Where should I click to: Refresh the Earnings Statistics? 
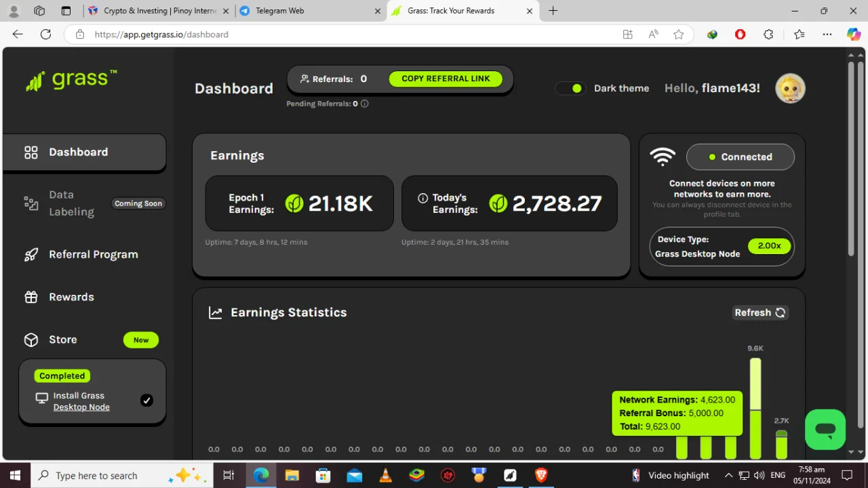coord(760,312)
